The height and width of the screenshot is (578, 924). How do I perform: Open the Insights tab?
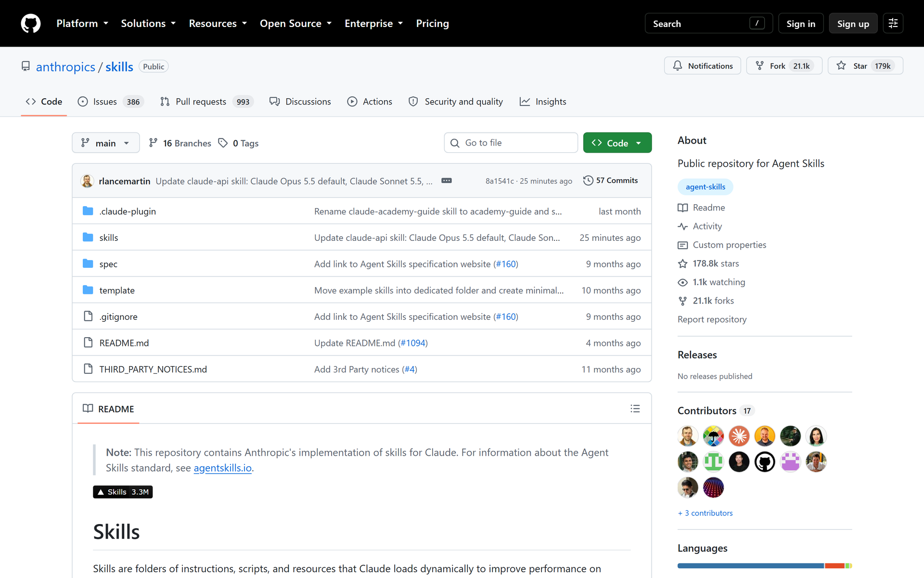click(x=543, y=102)
